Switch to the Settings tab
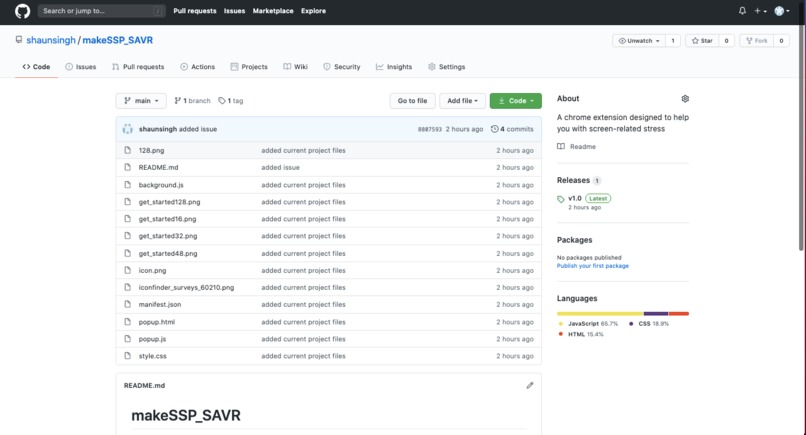The width and height of the screenshot is (806, 435). tap(447, 67)
